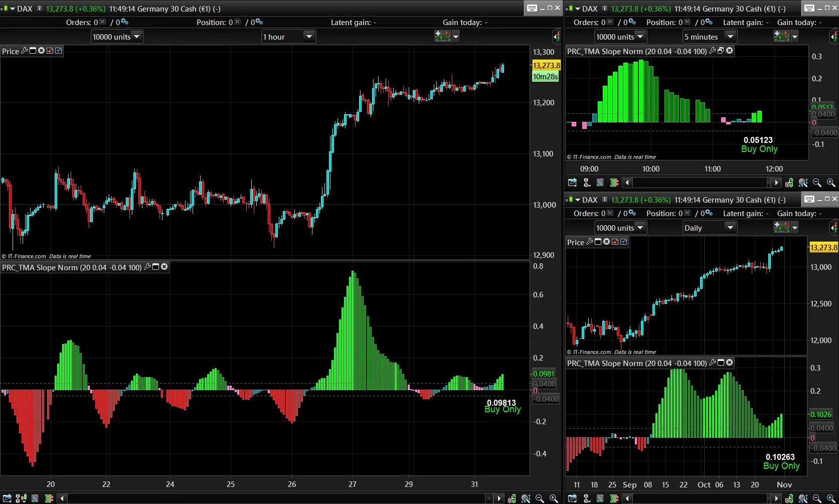The image size is (839, 504).
Task: Close PRC_TMA Slope Norm panel in 5 minutes chart
Action: [x=729, y=51]
